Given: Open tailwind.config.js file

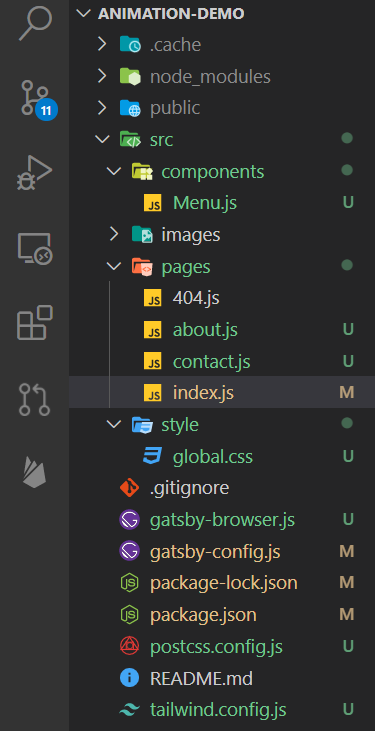Looking at the screenshot, I should point(218,710).
